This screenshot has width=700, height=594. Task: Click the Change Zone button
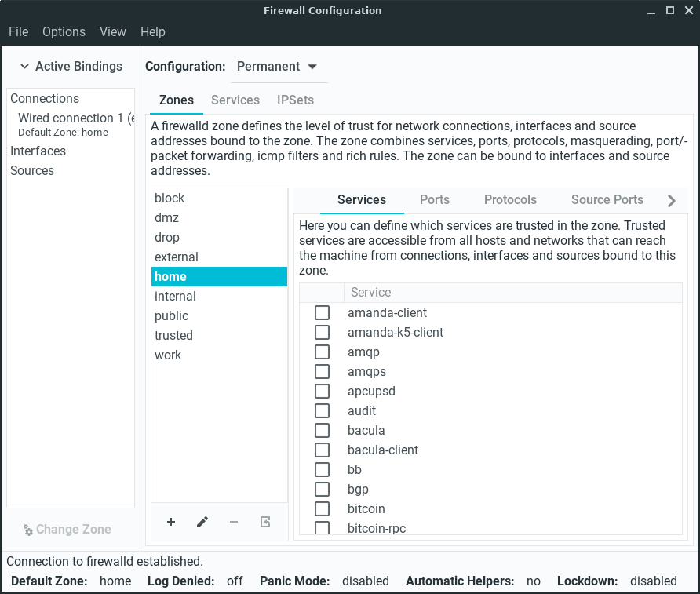click(x=67, y=530)
